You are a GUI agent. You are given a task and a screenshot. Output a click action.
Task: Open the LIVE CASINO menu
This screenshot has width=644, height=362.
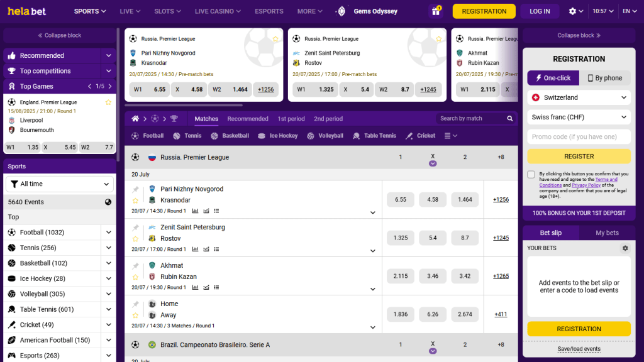(218, 11)
